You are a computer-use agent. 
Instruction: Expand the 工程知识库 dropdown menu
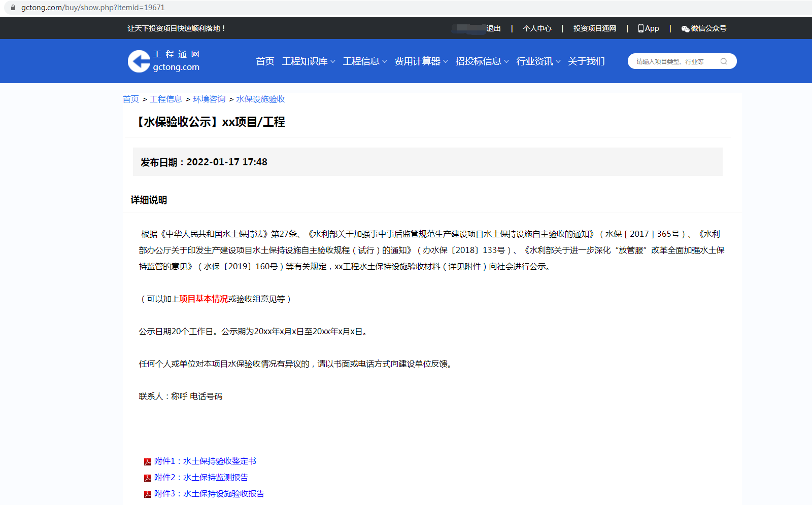309,61
